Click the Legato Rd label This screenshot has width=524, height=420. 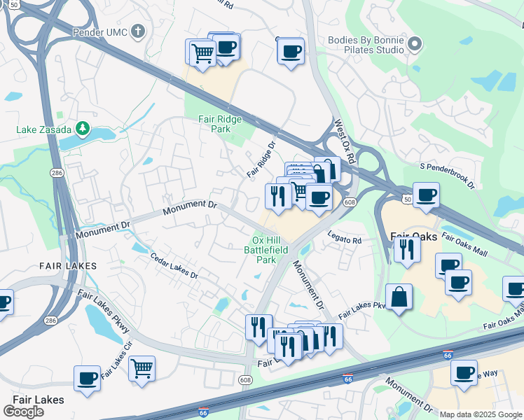point(345,237)
